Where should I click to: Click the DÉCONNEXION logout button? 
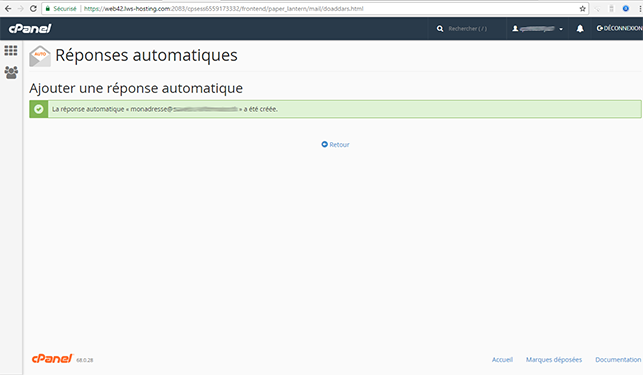click(619, 28)
